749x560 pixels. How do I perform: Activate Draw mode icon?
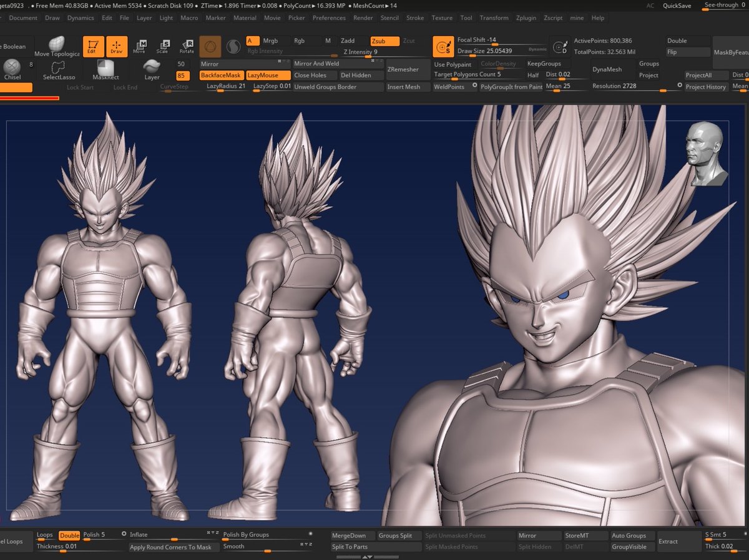point(116,46)
